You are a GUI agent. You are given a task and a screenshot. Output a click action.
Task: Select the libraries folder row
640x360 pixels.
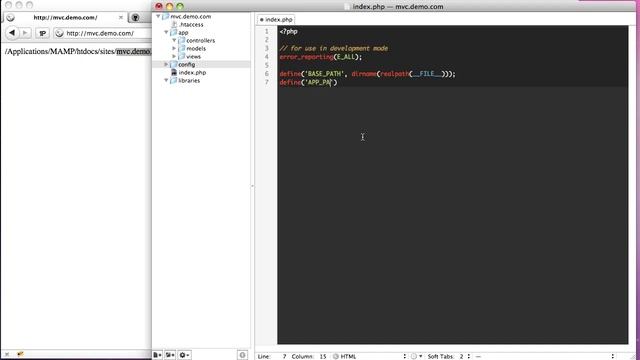point(201,80)
